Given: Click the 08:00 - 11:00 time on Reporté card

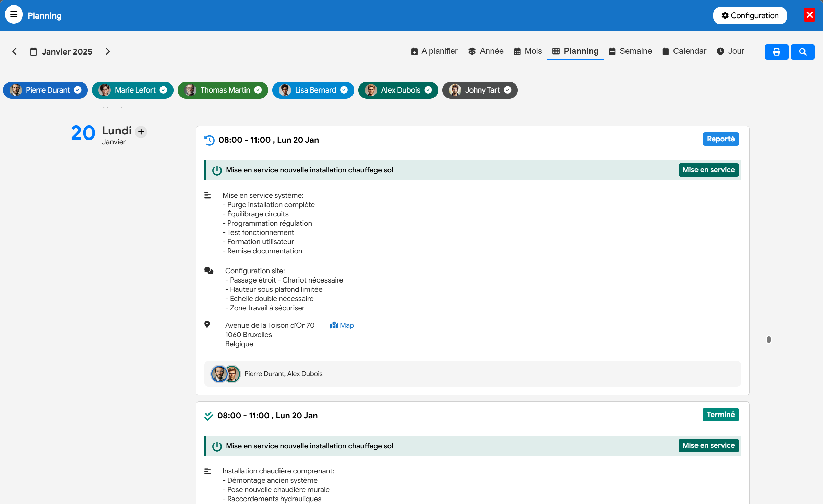Looking at the screenshot, I should tap(244, 140).
